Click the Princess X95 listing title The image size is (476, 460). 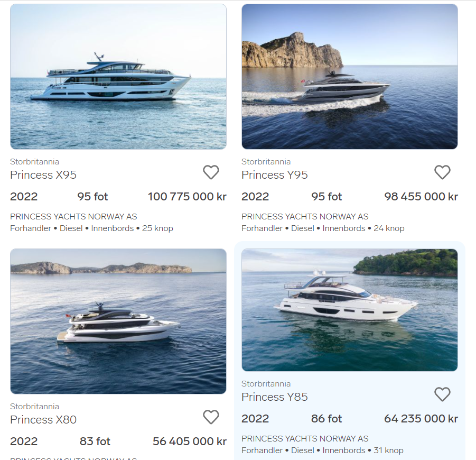[43, 175]
